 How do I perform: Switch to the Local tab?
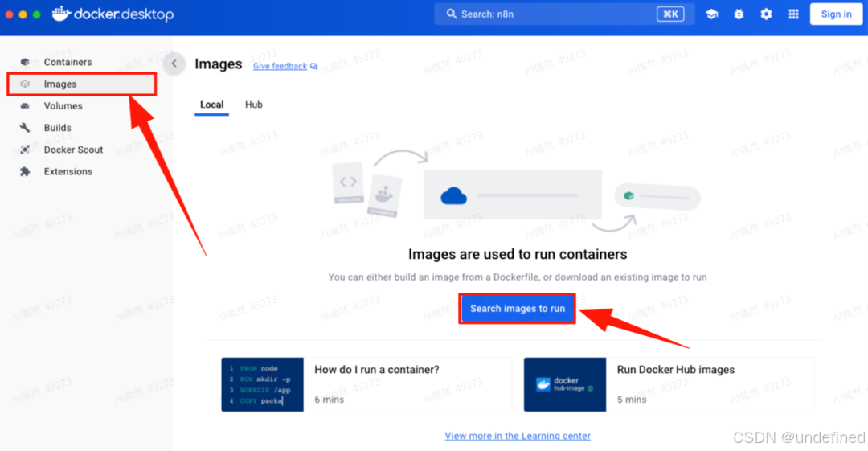point(211,105)
